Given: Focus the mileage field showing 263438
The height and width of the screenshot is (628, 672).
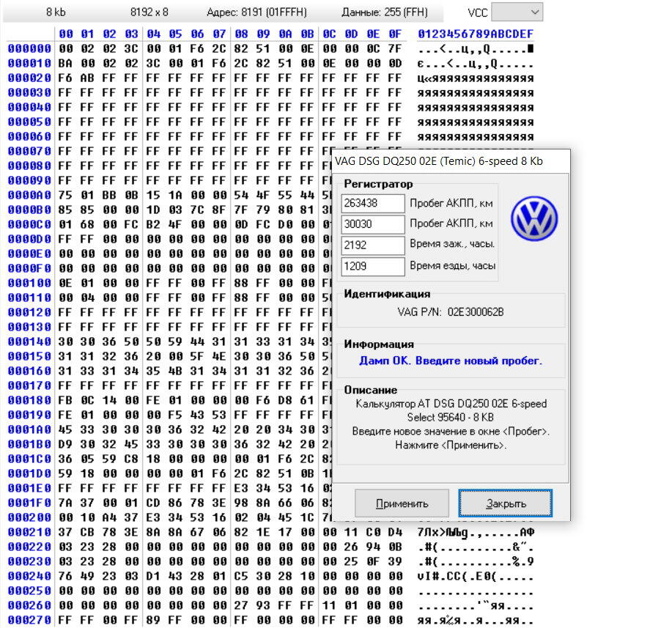Looking at the screenshot, I should 373,203.
